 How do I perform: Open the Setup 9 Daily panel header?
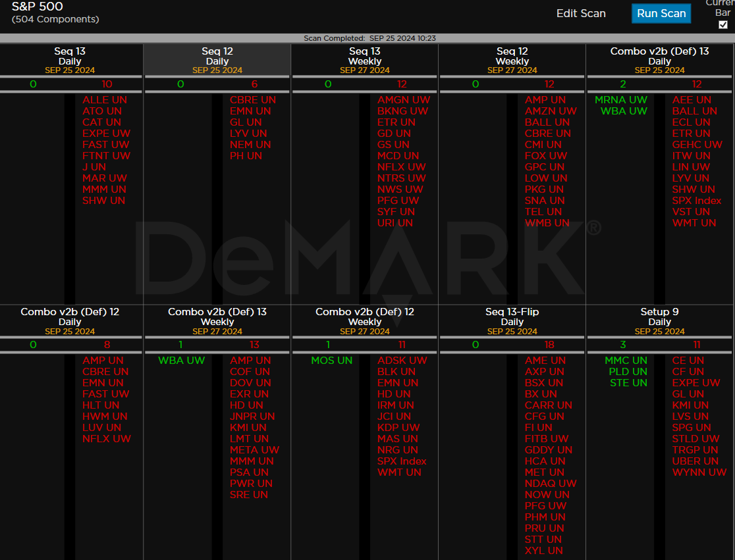point(659,320)
